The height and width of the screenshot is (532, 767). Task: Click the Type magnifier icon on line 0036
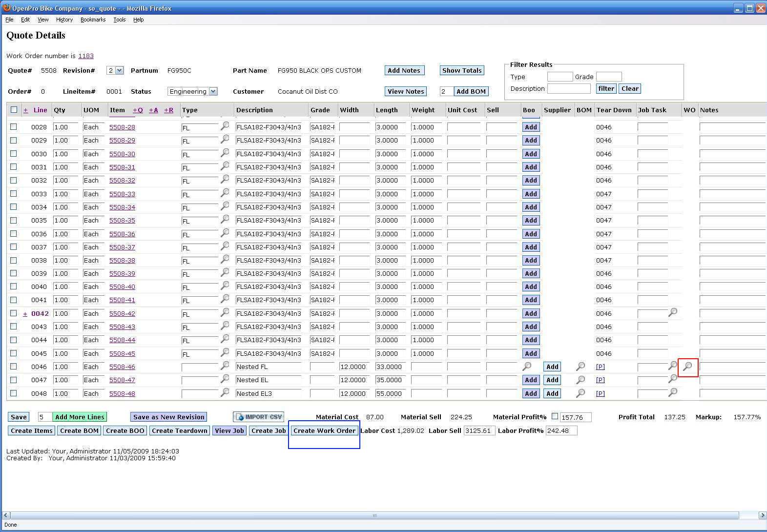tap(225, 233)
